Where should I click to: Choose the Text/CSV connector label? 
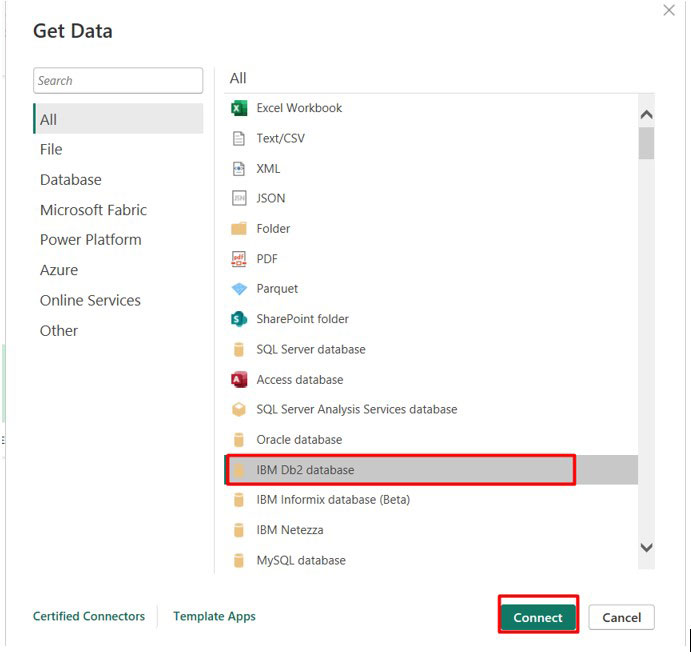[280, 138]
